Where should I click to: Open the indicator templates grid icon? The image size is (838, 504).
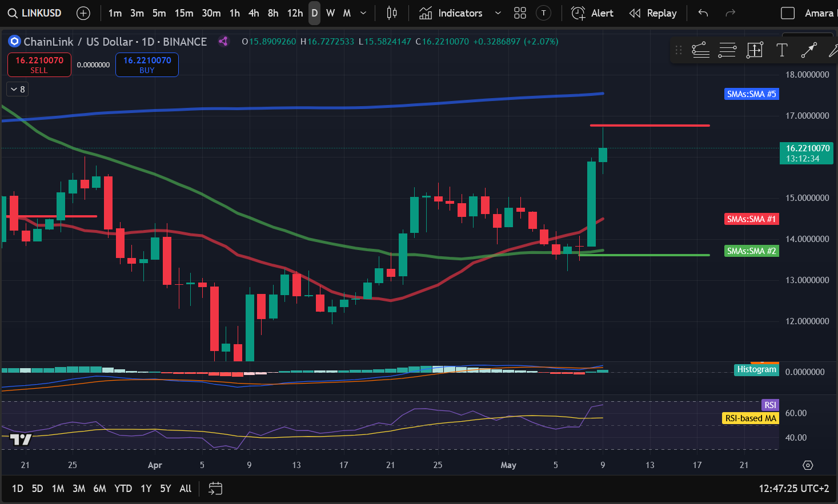(520, 13)
